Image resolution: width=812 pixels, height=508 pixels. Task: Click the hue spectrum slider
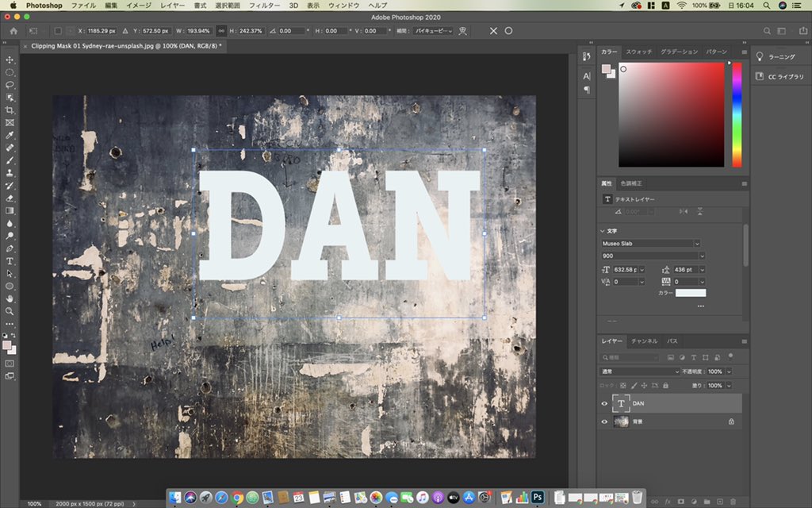tap(737, 114)
